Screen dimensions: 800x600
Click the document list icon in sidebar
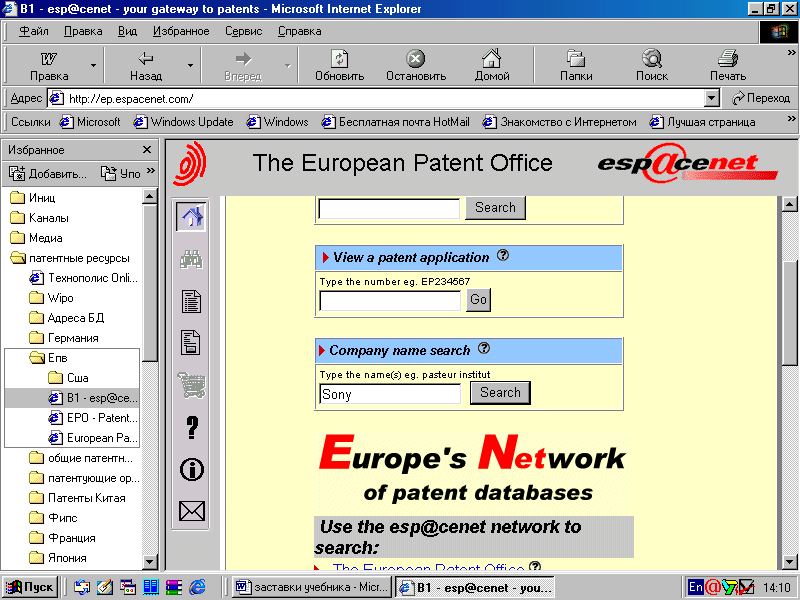coord(192,301)
